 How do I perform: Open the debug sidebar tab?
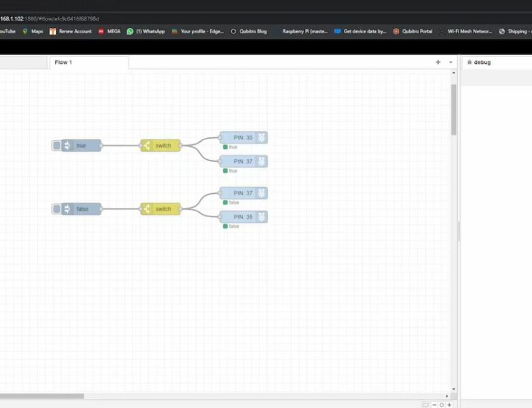pyautogui.click(x=479, y=63)
